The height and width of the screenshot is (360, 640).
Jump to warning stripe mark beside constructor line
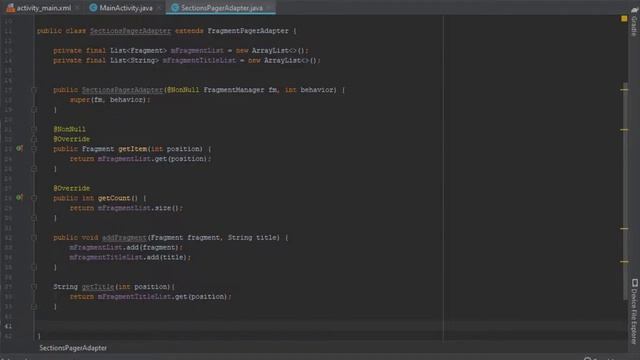(x=624, y=89)
